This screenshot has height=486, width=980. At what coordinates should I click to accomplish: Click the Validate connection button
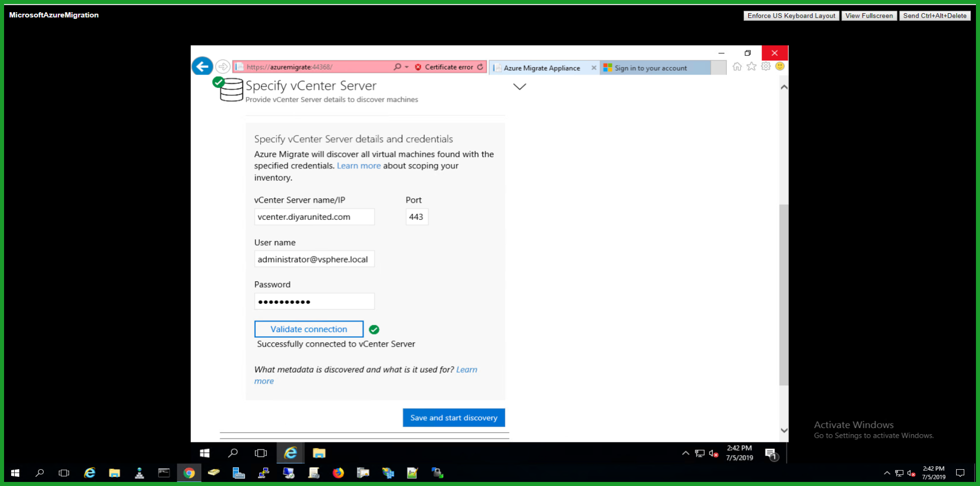pyautogui.click(x=309, y=329)
